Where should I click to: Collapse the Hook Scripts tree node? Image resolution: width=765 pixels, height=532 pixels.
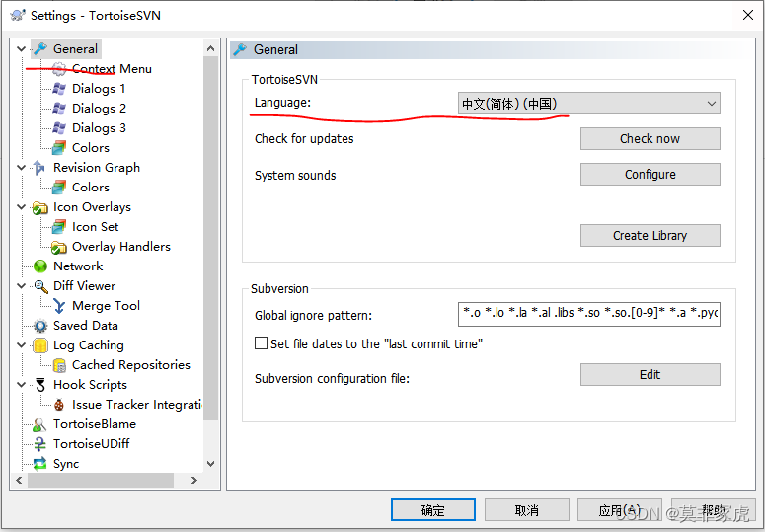[21, 384]
